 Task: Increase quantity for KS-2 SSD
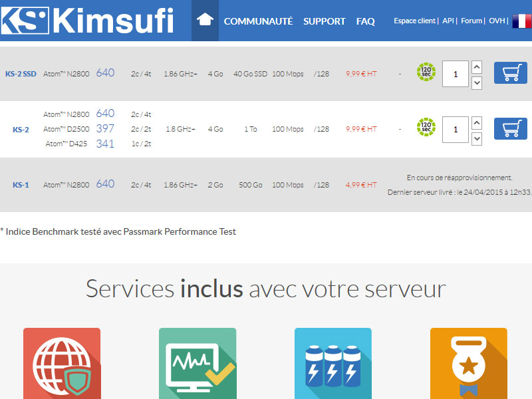point(477,67)
